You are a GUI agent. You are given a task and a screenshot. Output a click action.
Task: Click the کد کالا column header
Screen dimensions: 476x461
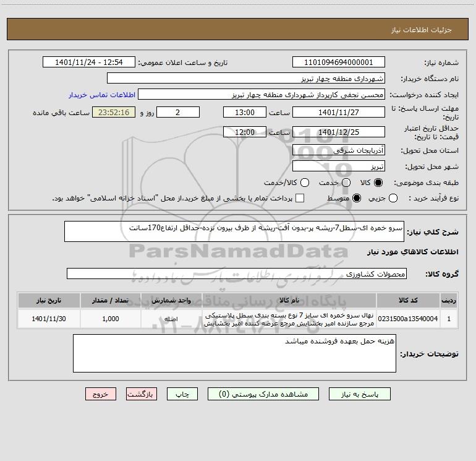(408, 300)
